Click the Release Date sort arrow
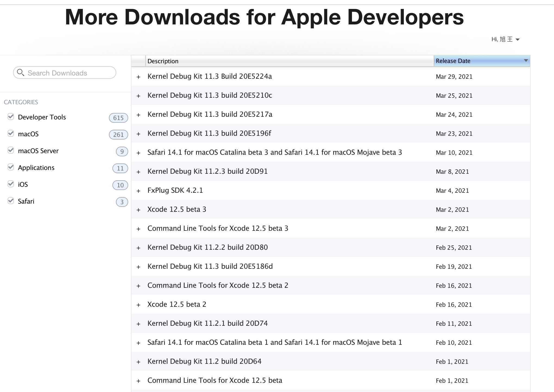Viewport: 554px width, 392px height. 526,61
